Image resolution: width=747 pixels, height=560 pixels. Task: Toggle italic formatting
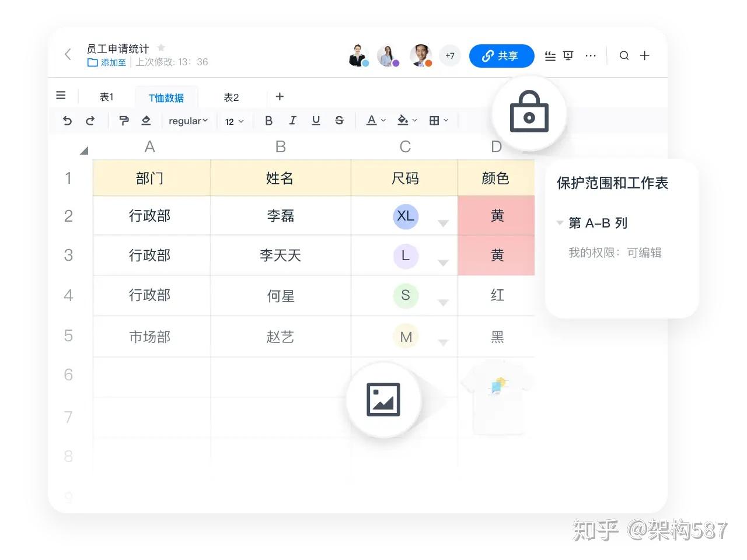292,121
